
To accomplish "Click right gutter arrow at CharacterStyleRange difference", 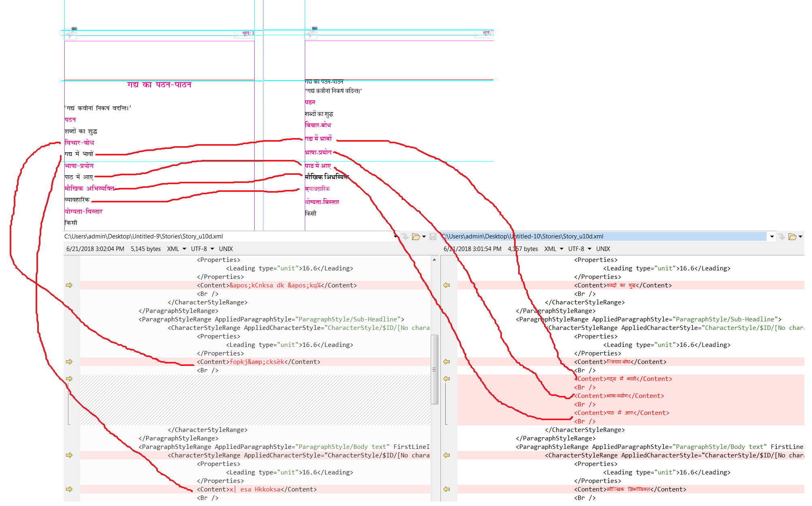I will 446,455.
